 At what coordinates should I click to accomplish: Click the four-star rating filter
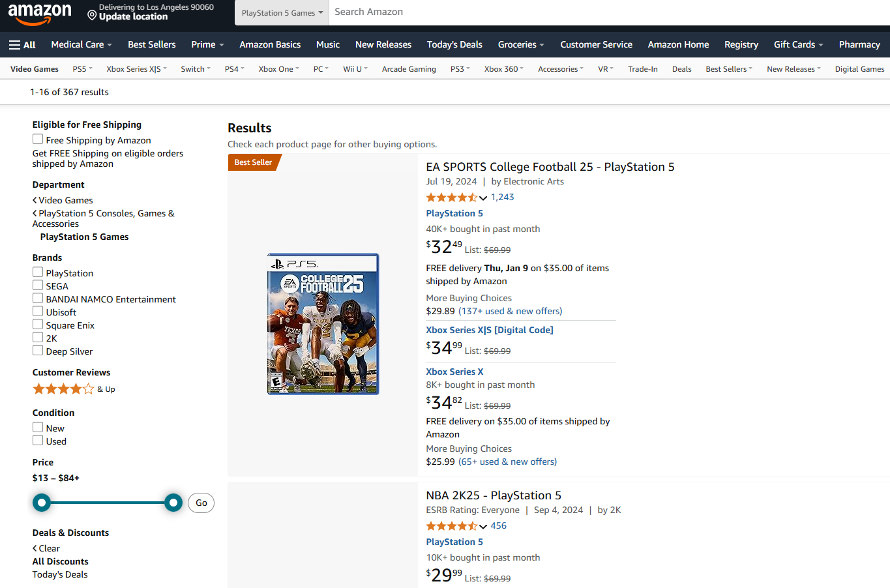[64, 389]
